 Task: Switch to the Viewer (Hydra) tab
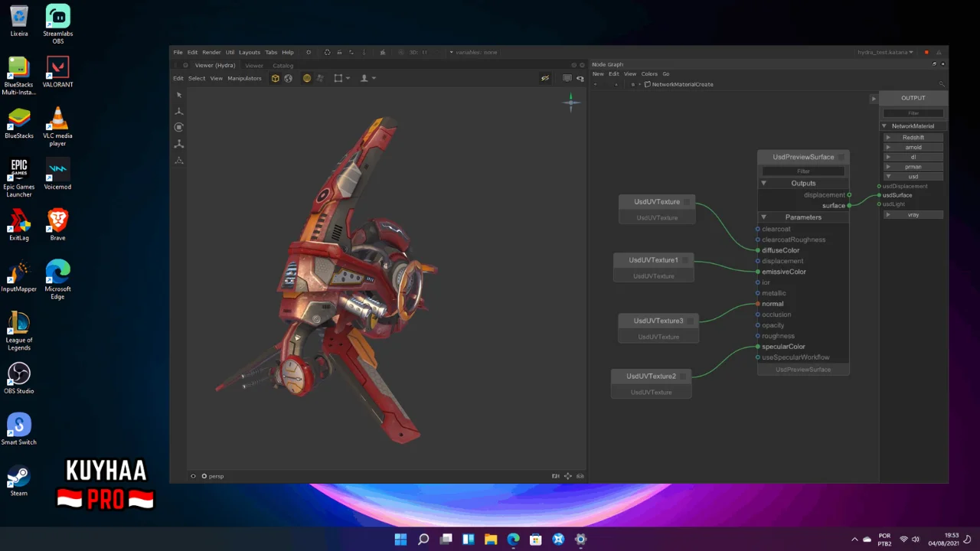coord(214,66)
